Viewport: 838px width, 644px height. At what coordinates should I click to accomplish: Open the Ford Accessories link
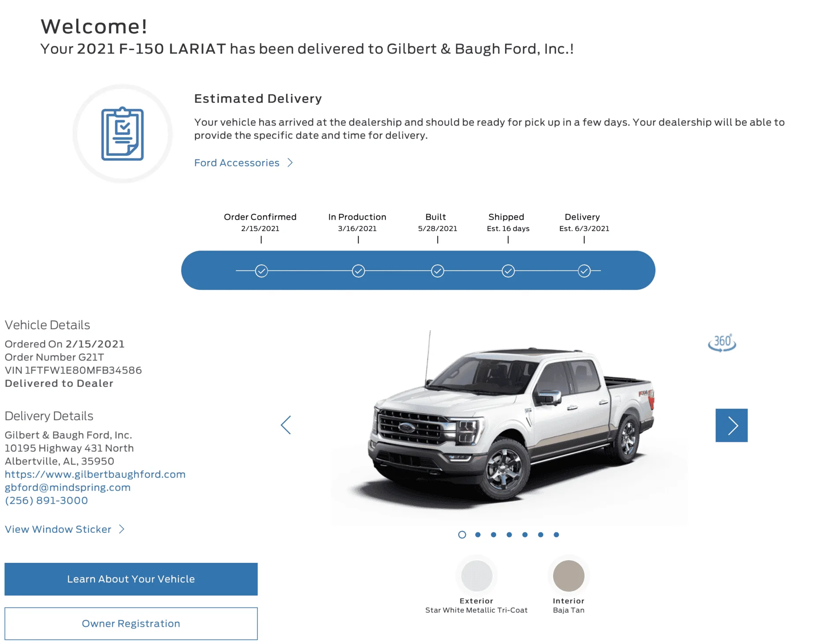237,163
